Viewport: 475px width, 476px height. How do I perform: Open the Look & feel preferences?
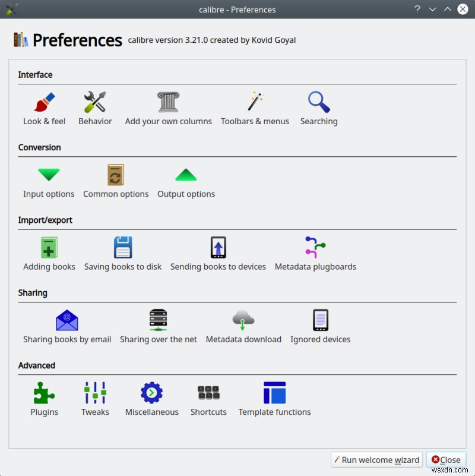(44, 107)
